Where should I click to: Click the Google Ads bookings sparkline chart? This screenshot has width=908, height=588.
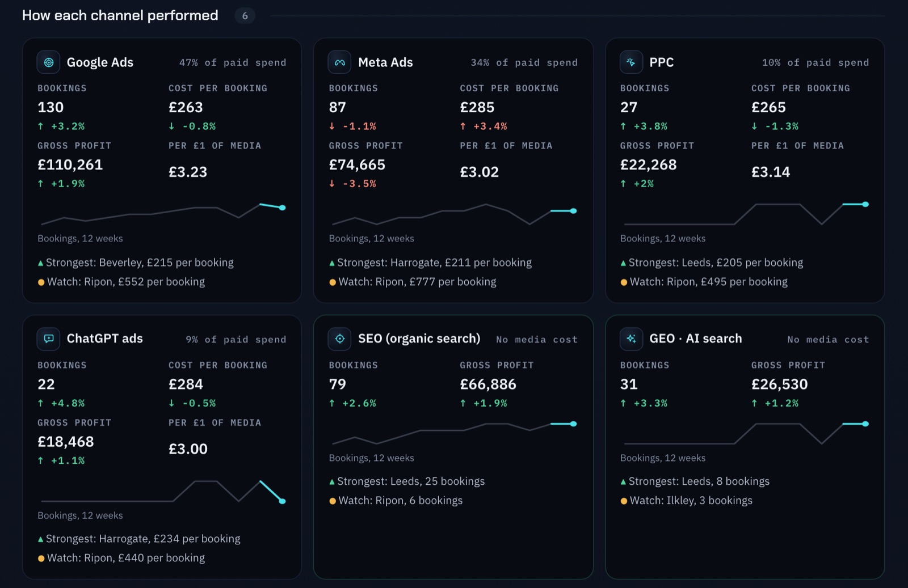[162, 214]
